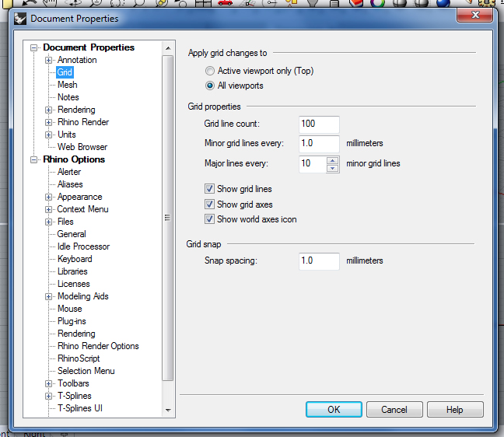
Task: Click the tree scrollbar down arrow
Action: (168, 411)
